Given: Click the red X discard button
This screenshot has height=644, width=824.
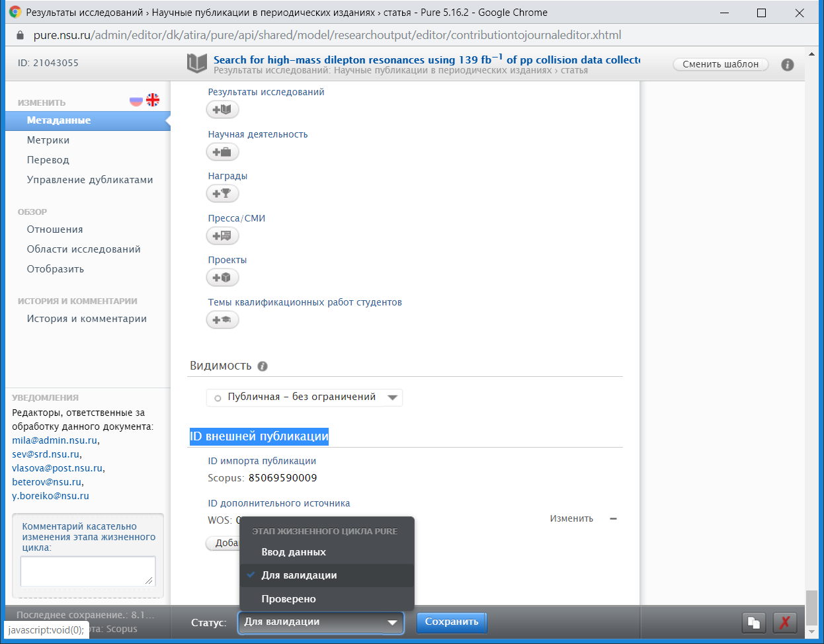Looking at the screenshot, I should click(x=784, y=622).
